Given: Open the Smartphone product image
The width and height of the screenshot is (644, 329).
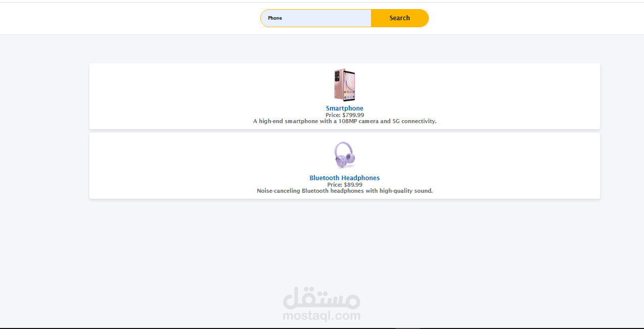Looking at the screenshot, I should pos(345,85).
